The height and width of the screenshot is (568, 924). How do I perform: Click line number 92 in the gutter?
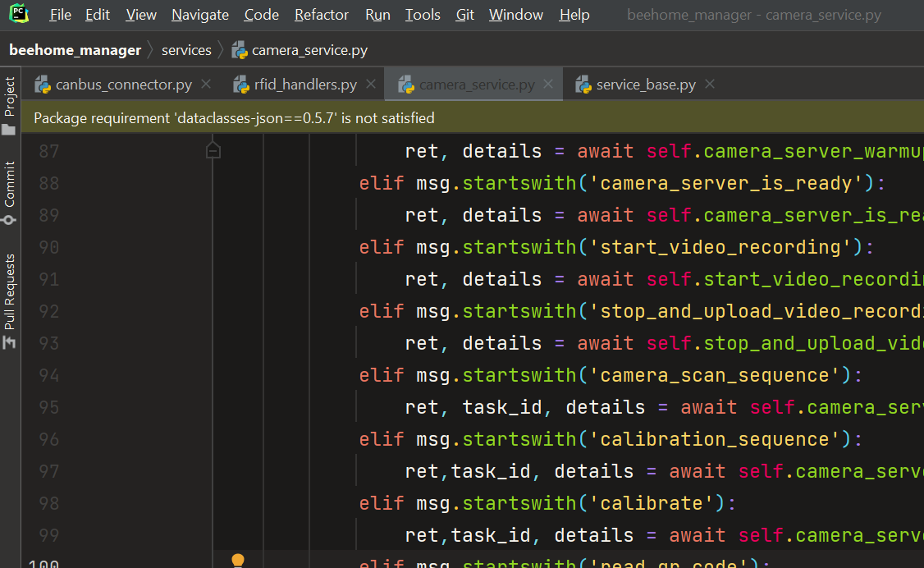pos(49,311)
